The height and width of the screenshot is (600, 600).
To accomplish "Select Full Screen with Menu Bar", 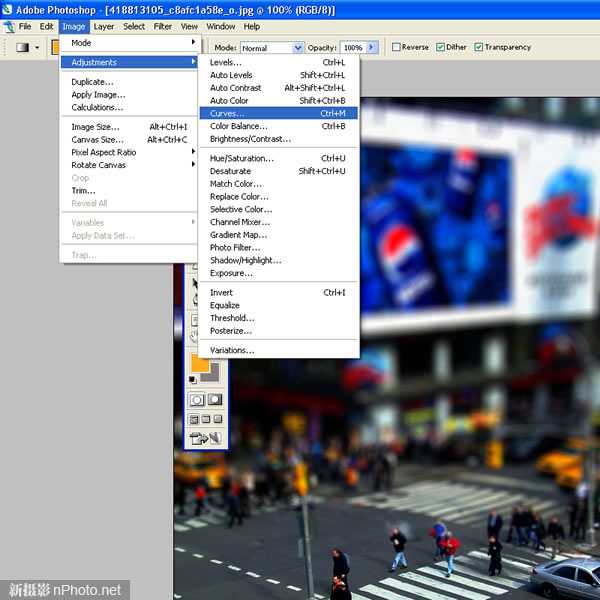I will tap(206, 419).
